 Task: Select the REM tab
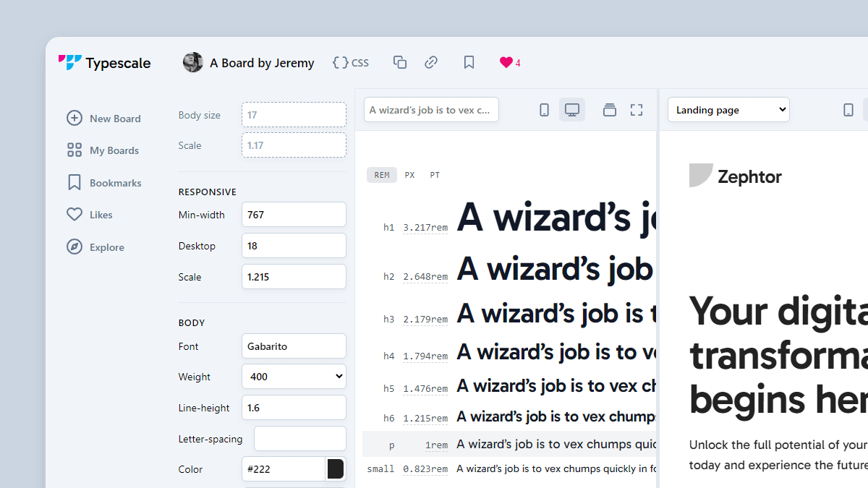tap(381, 174)
